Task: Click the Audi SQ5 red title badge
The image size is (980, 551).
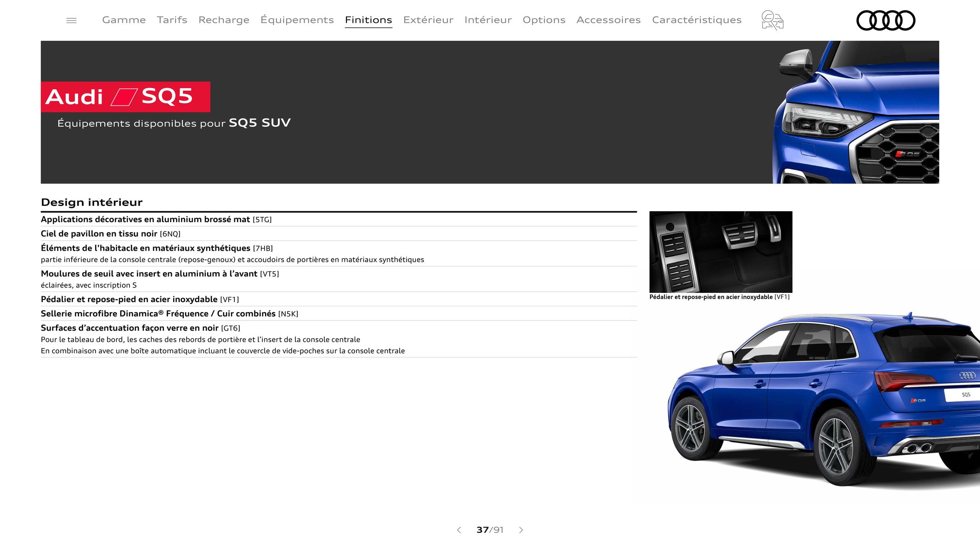Action: [125, 97]
